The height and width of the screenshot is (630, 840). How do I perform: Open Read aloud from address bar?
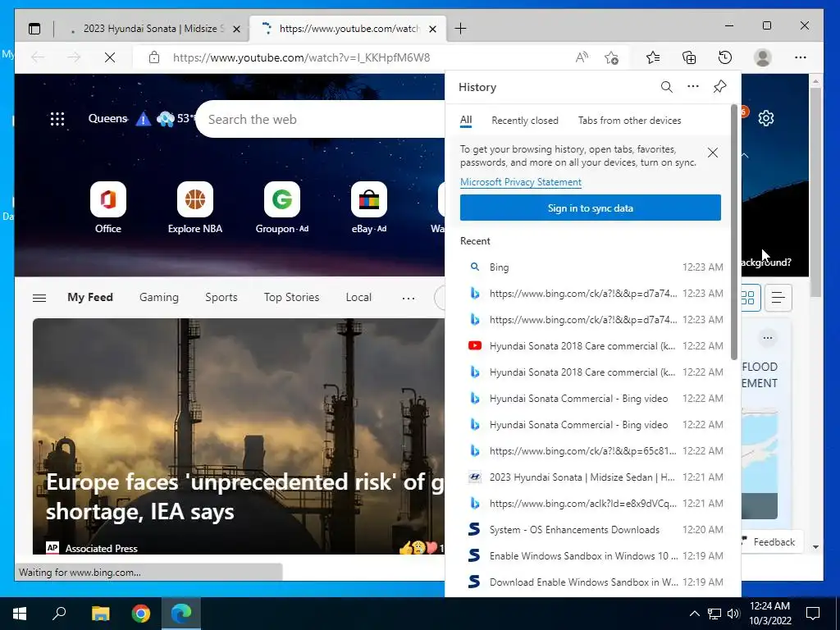coord(582,57)
